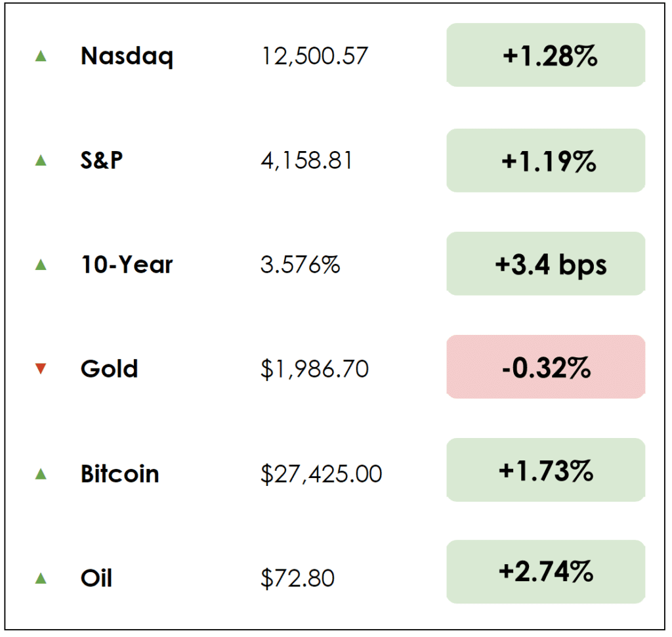Image resolution: width=672 pixels, height=637 pixels.
Task: Click the Nasdaq value 12,500.57
Action: click(314, 56)
